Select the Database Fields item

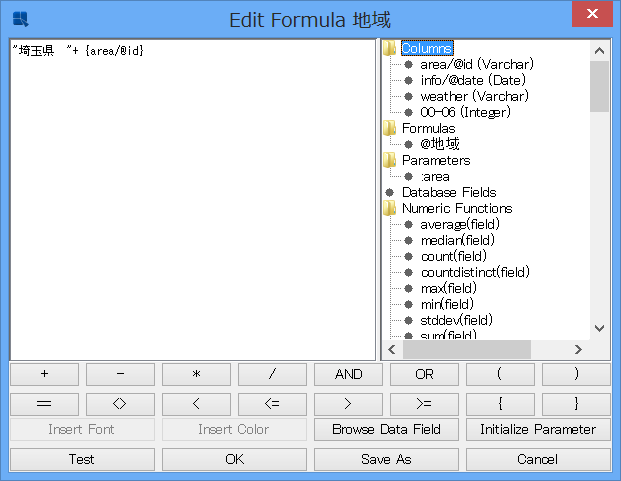[449, 192]
